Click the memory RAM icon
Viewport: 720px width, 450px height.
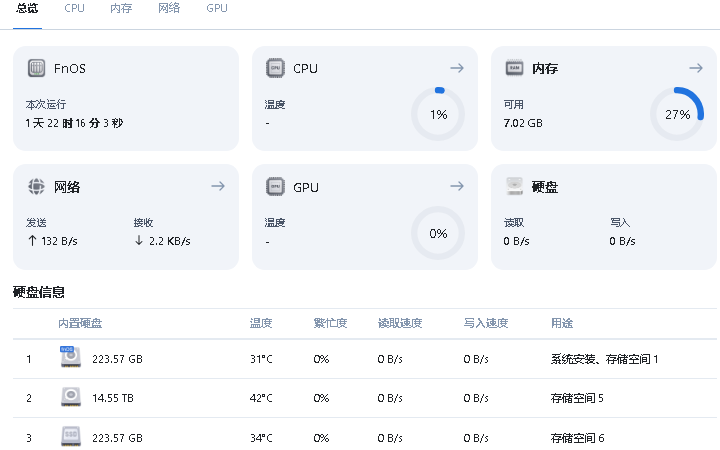point(514,68)
